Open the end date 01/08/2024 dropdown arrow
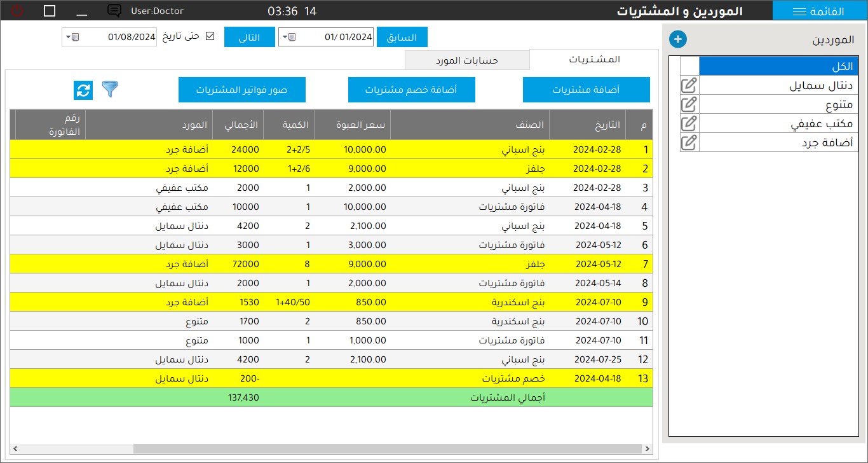The image size is (868, 463). (x=69, y=37)
